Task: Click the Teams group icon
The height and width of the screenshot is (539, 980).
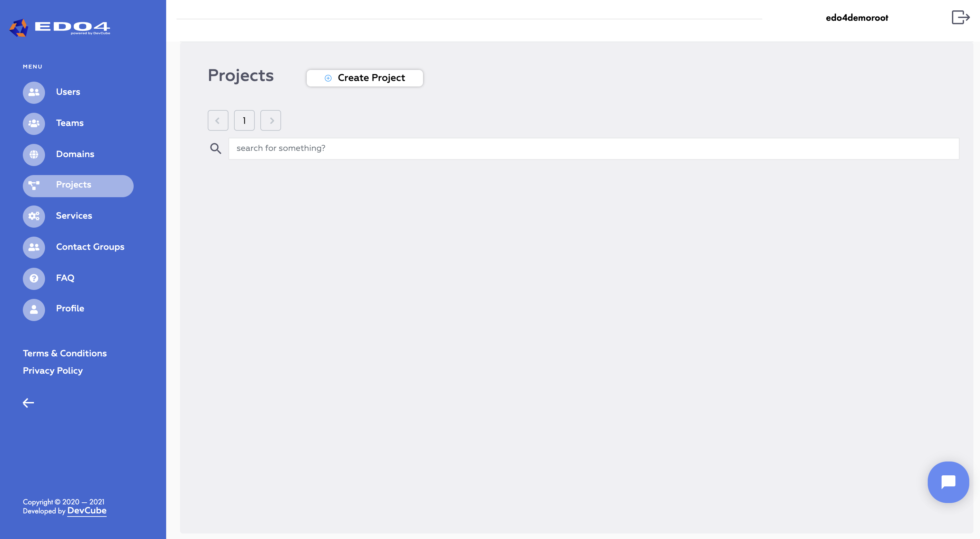Action: pyautogui.click(x=34, y=124)
